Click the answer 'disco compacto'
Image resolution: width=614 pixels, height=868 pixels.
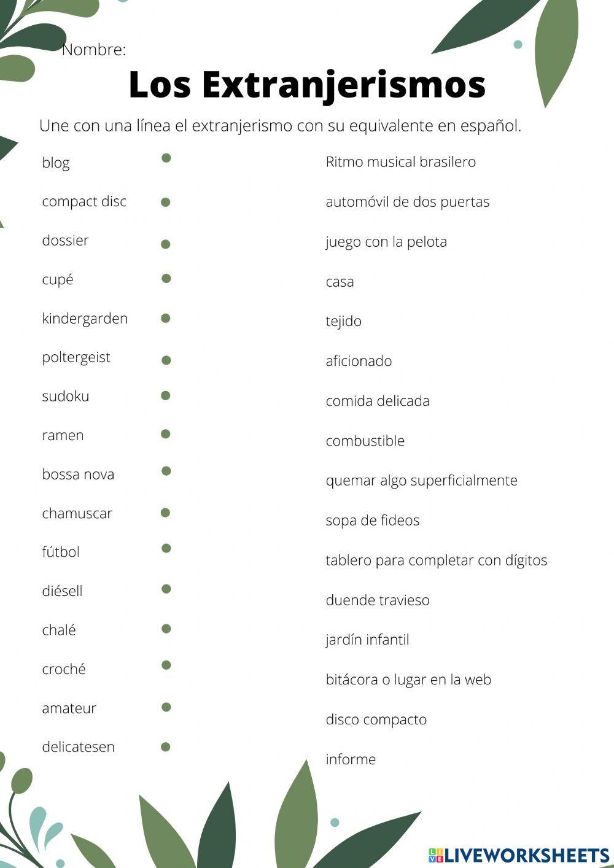(376, 719)
